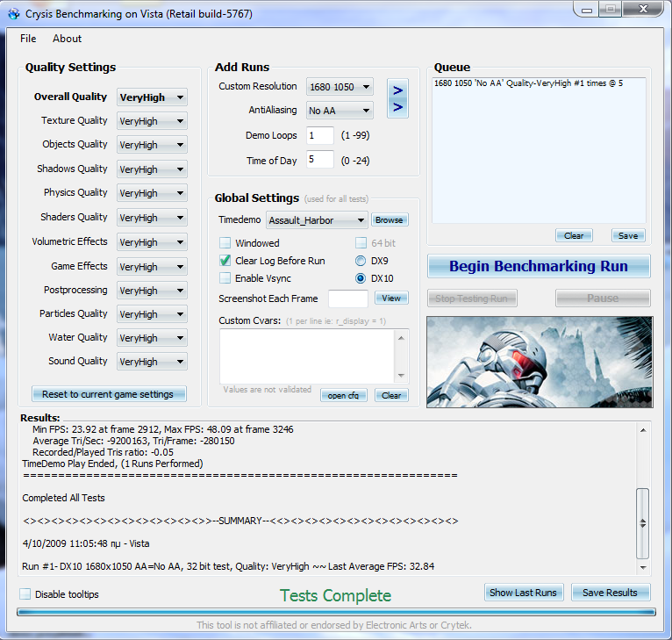Uncheck Clear Log Before Run
This screenshot has width=672, height=640.
[225, 261]
